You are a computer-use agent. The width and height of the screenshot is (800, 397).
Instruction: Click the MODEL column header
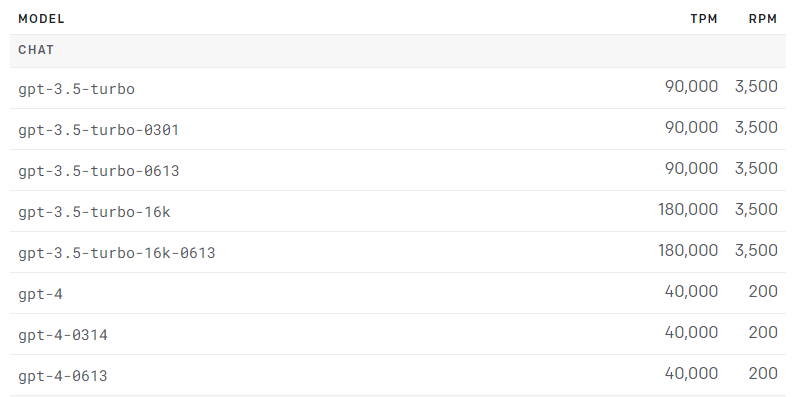coord(41,19)
